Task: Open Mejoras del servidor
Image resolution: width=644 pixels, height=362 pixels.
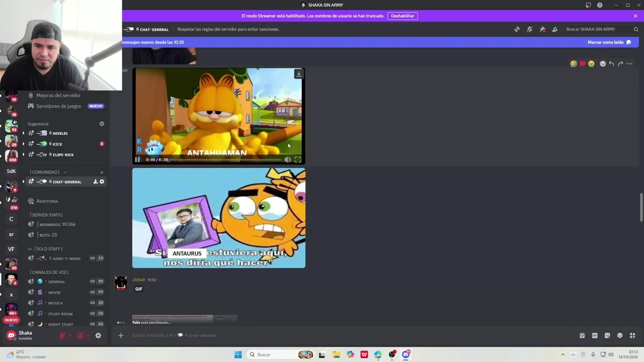Action: (x=58, y=96)
